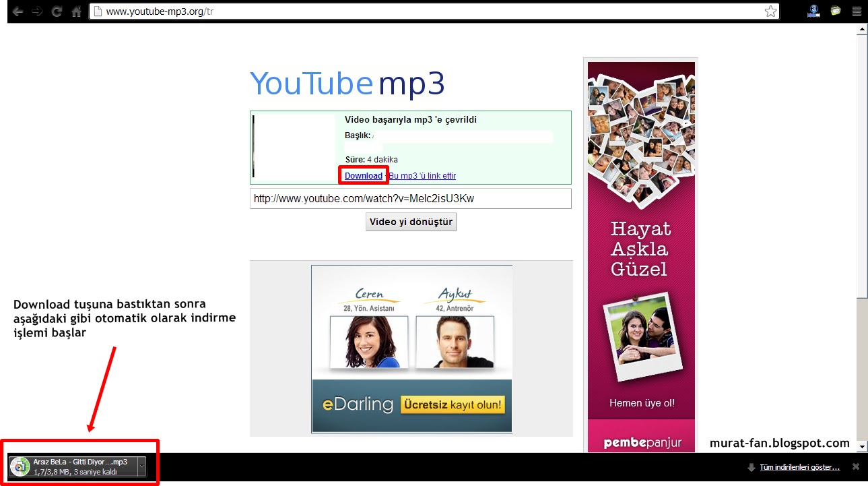Viewport: 868px width, 486px height.
Task: Reload the current page
Action: 57,11
